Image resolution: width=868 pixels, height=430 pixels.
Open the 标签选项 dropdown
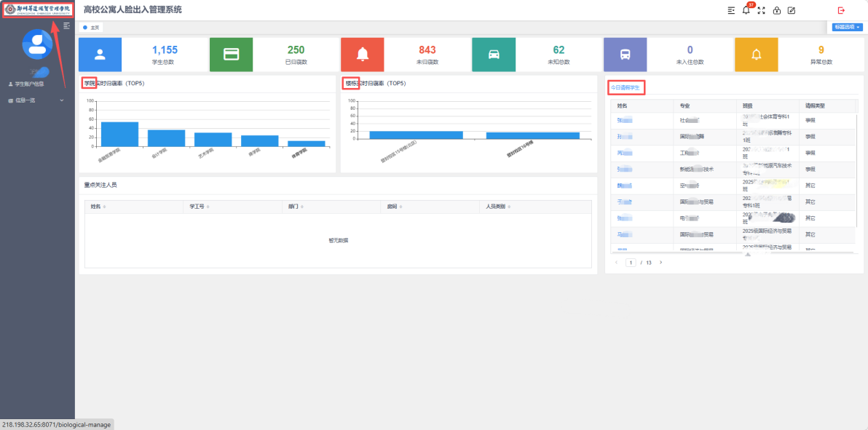click(x=847, y=27)
